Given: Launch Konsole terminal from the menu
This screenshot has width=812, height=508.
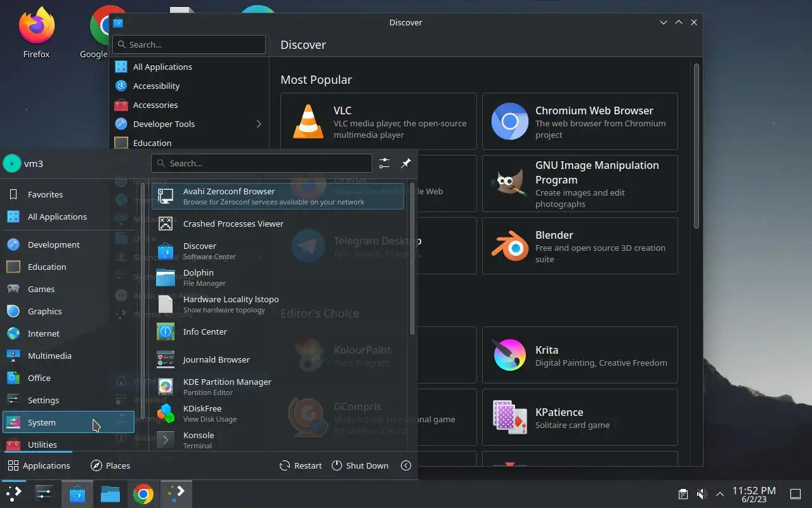Looking at the screenshot, I should coord(278,440).
